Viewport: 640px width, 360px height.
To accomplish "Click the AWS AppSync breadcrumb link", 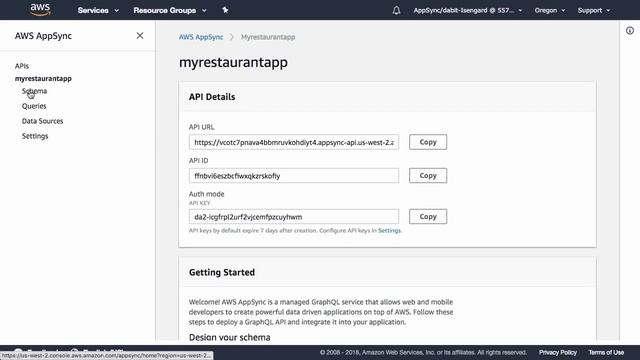I will pos(201,37).
